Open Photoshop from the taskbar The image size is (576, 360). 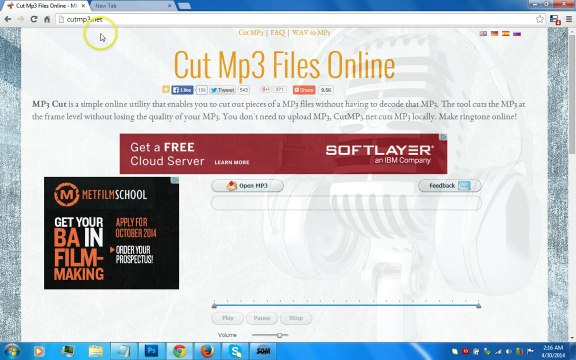151,352
